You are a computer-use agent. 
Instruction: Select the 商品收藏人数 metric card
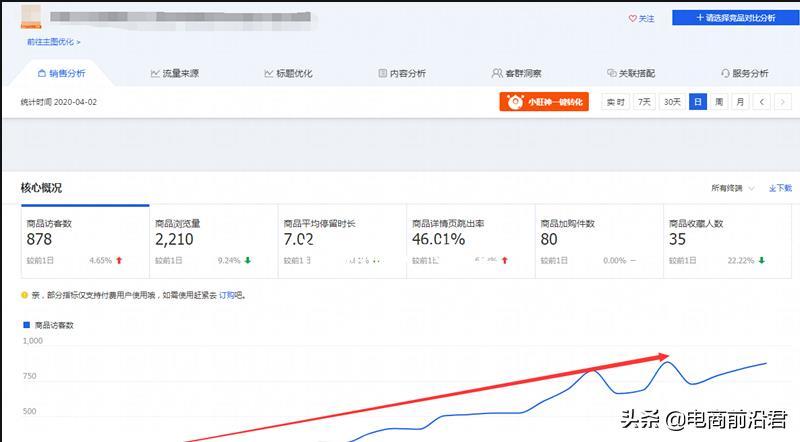tap(728, 241)
